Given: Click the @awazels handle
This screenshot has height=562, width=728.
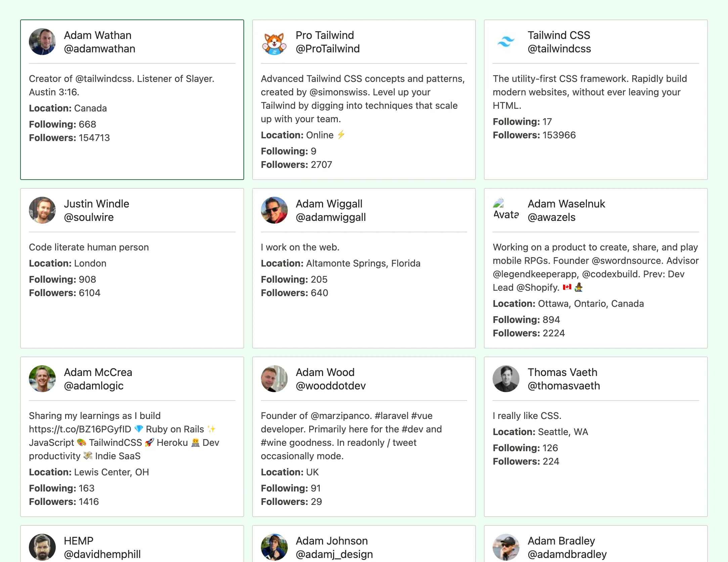Looking at the screenshot, I should click(x=551, y=217).
